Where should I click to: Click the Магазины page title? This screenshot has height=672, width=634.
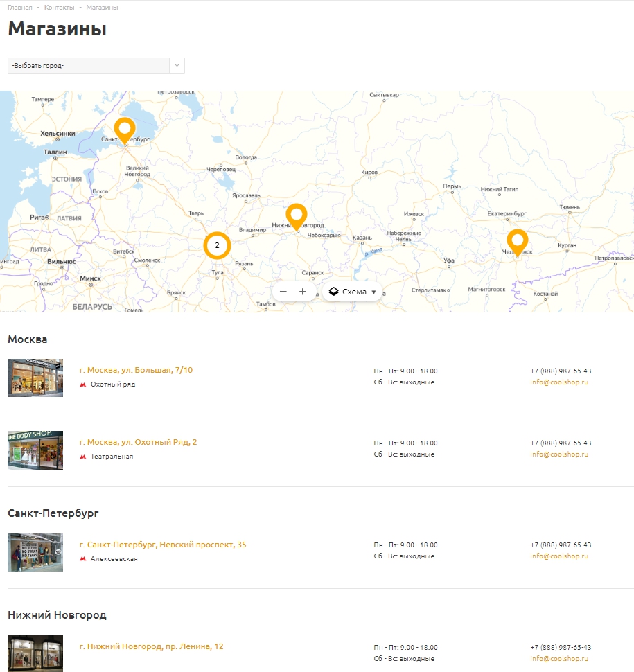(57, 29)
